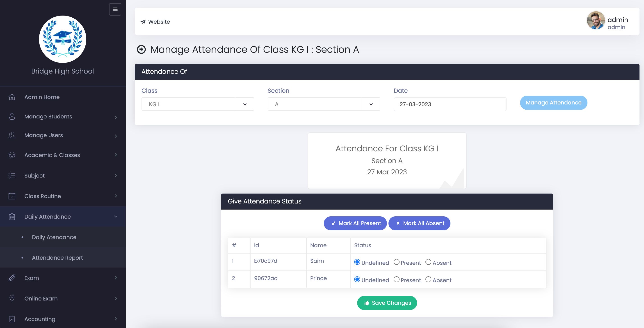This screenshot has height=328, width=644.
Task: Click Save Changes button
Action: 387,303
